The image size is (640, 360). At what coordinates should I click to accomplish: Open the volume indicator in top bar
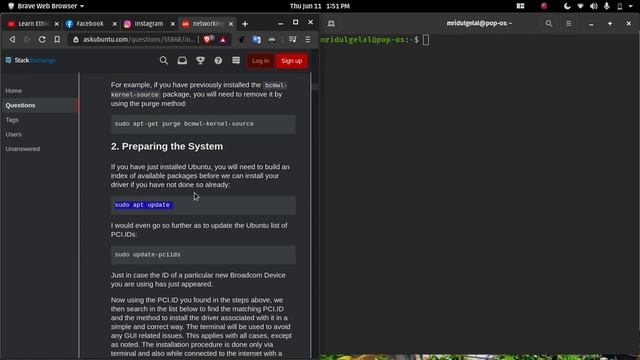594,6
